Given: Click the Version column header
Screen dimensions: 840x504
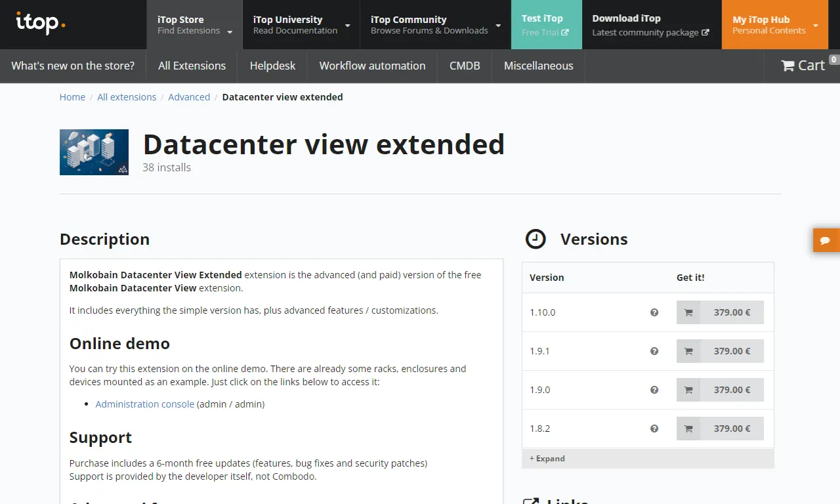Looking at the screenshot, I should coord(547,278).
